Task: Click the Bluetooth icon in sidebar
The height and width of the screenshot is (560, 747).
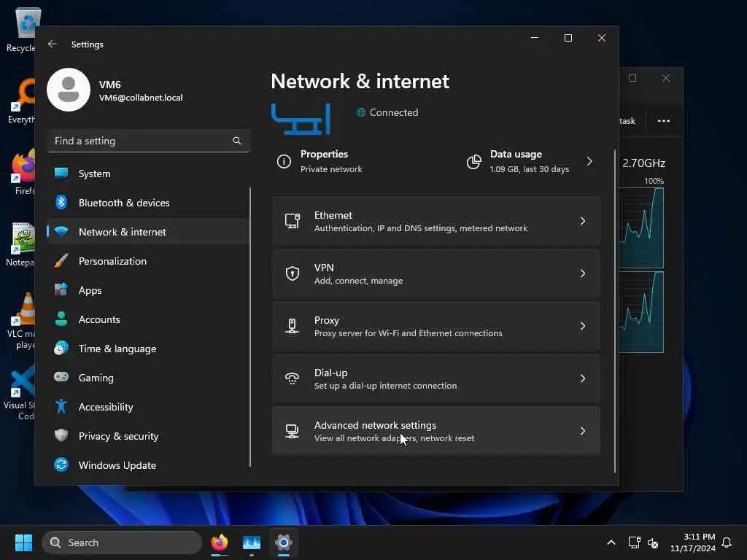Action: click(x=61, y=203)
